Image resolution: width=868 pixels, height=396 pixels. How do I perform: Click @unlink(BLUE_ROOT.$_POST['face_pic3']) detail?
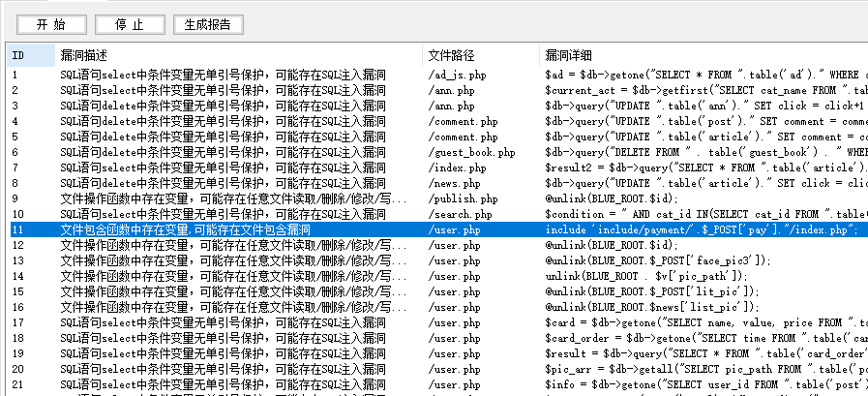pos(658,260)
